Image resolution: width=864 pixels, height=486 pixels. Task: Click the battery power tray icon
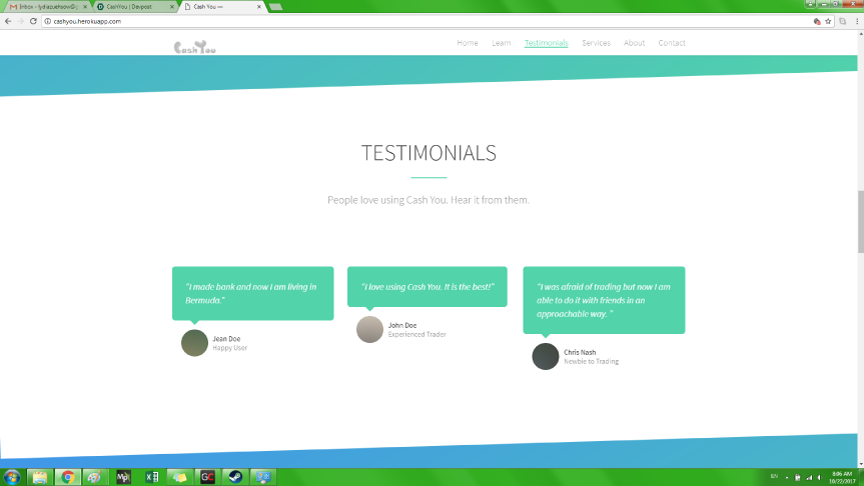pos(797,477)
